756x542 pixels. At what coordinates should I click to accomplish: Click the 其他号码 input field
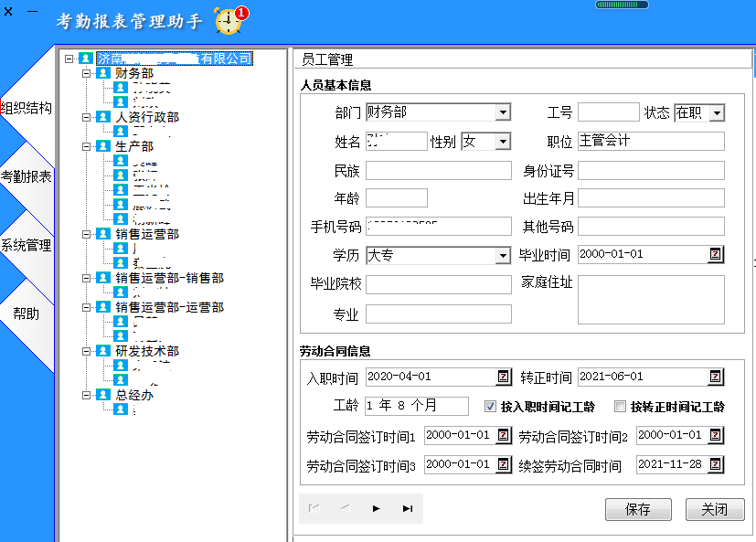651,226
